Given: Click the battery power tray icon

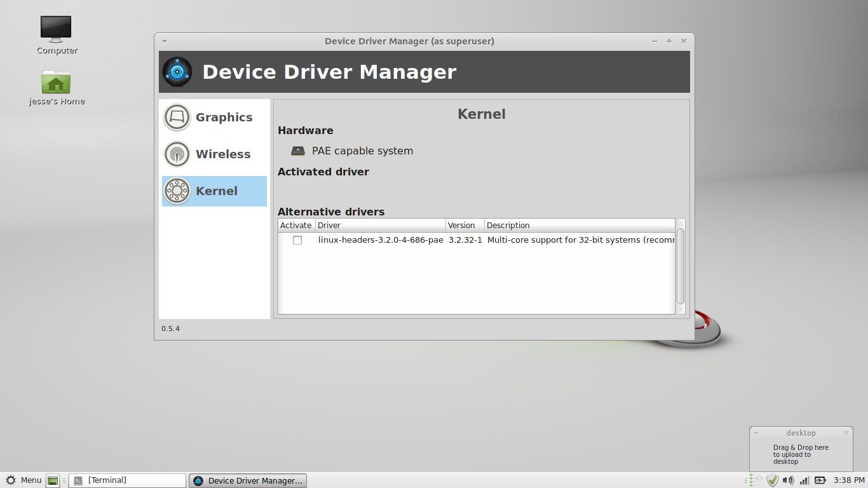Looking at the screenshot, I should pyautogui.click(x=820, y=480).
